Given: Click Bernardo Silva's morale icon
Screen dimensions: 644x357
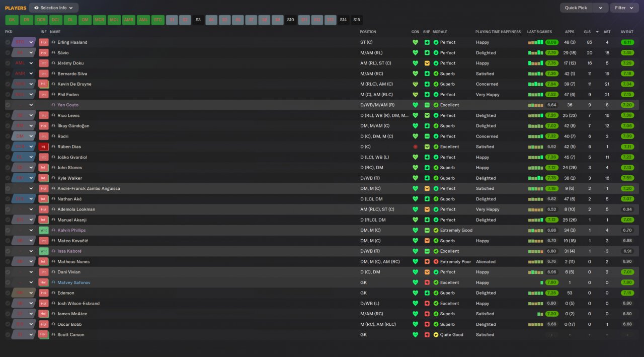Looking at the screenshot, I should [x=436, y=74].
